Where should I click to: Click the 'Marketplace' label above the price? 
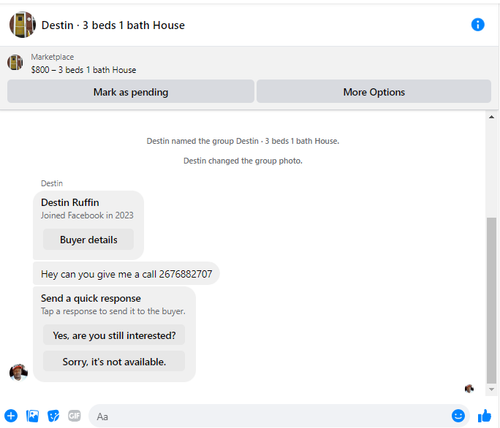tap(52, 57)
